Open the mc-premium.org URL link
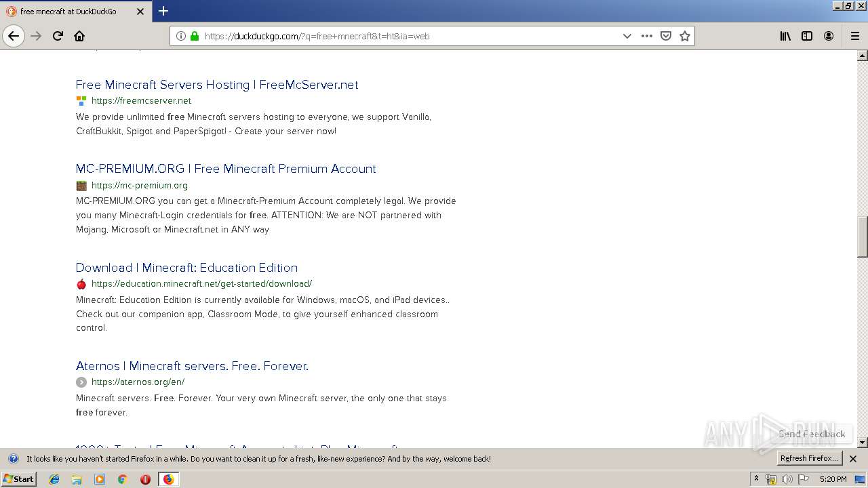The image size is (868, 488). click(x=140, y=185)
